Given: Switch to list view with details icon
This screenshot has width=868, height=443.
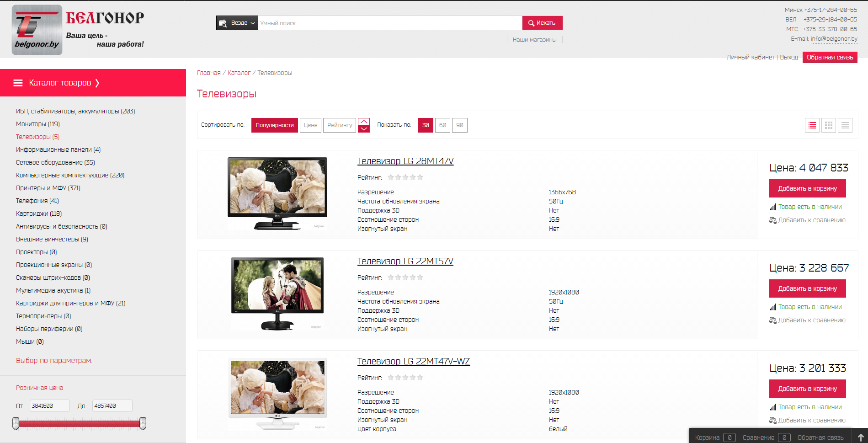Looking at the screenshot, I should click(x=812, y=125).
